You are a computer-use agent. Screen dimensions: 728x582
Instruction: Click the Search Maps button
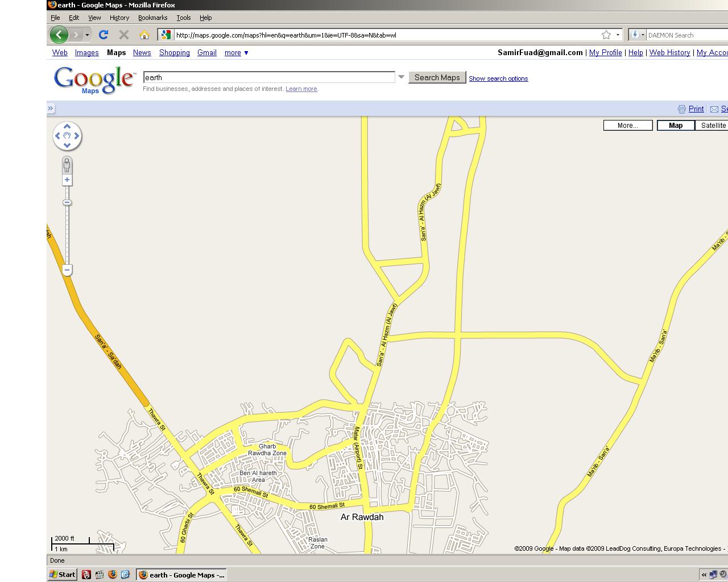[437, 77]
